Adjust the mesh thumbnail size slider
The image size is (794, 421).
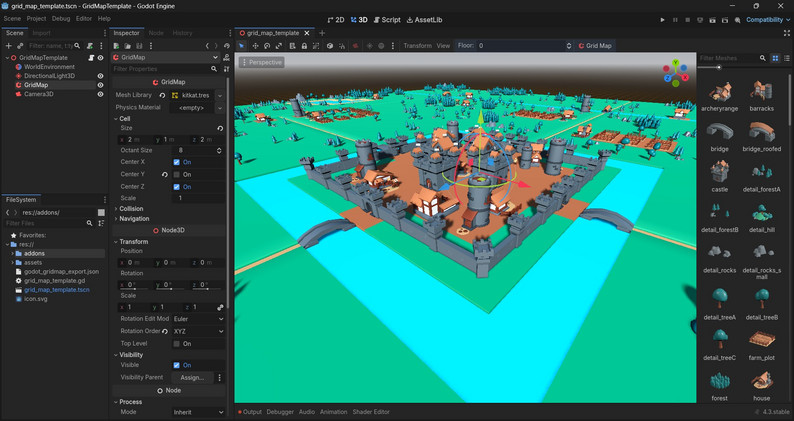[x=719, y=67]
